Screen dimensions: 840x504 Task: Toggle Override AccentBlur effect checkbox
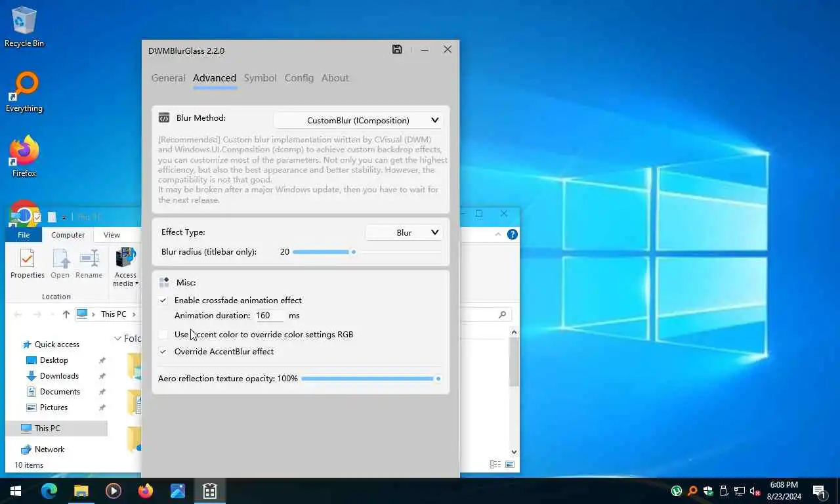(x=163, y=351)
